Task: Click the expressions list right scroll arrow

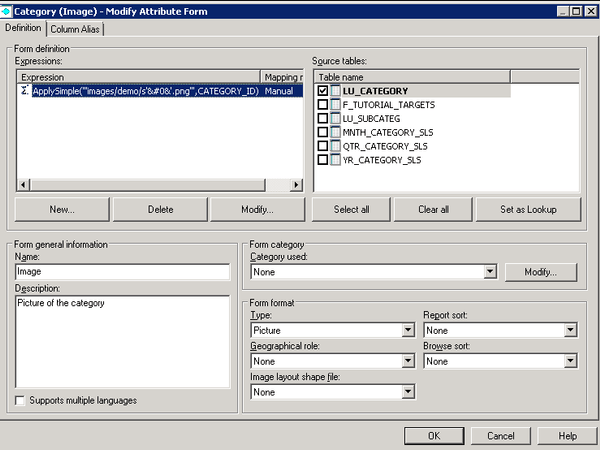Action: [296, 185]
